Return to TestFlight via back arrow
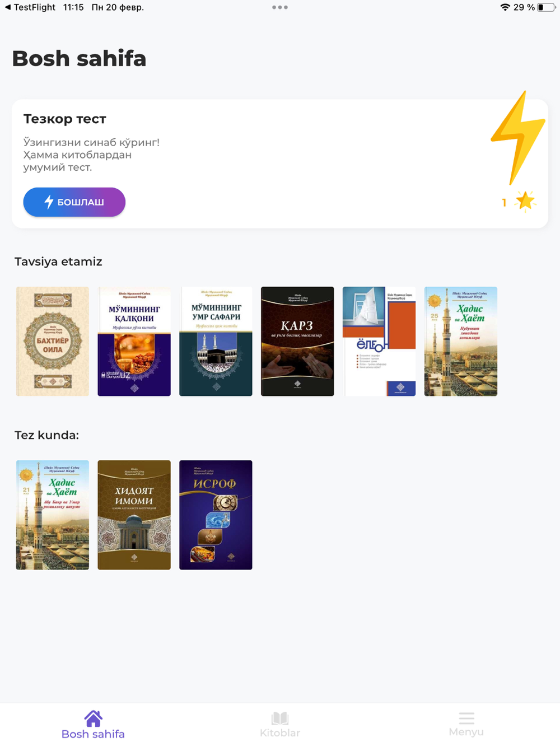The height and width of the screenshot is (747, 560). [x=8, y=7]
